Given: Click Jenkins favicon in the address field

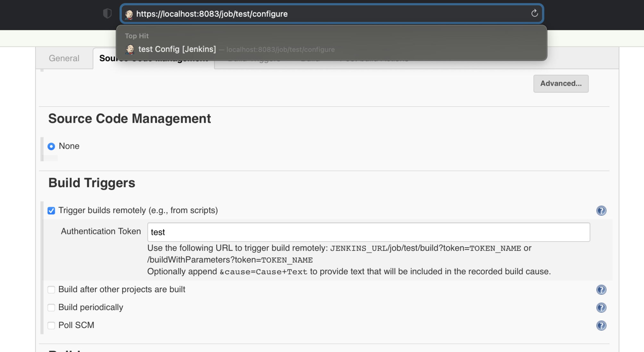Looking at the screenshot, I should tap(129, 14).
